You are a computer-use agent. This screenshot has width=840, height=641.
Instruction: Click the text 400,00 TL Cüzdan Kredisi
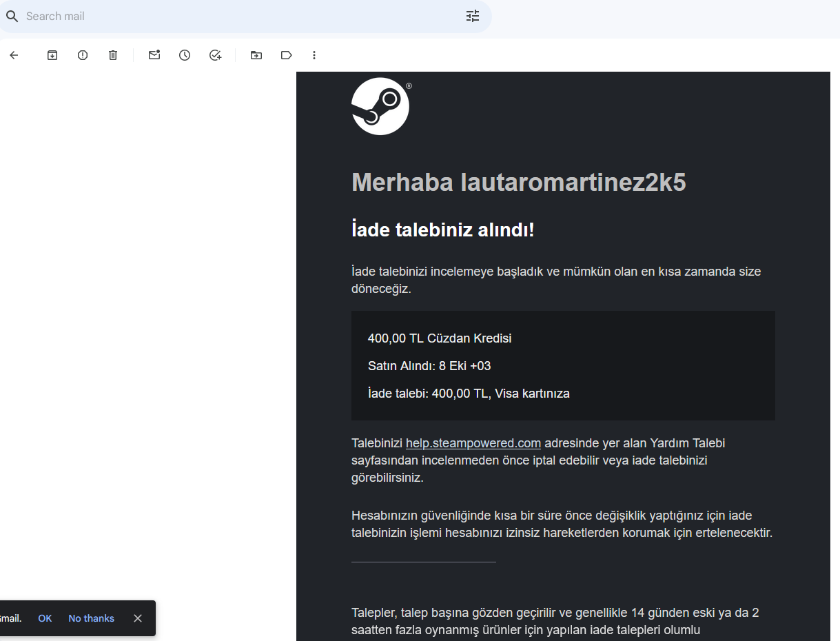point(440,338)
